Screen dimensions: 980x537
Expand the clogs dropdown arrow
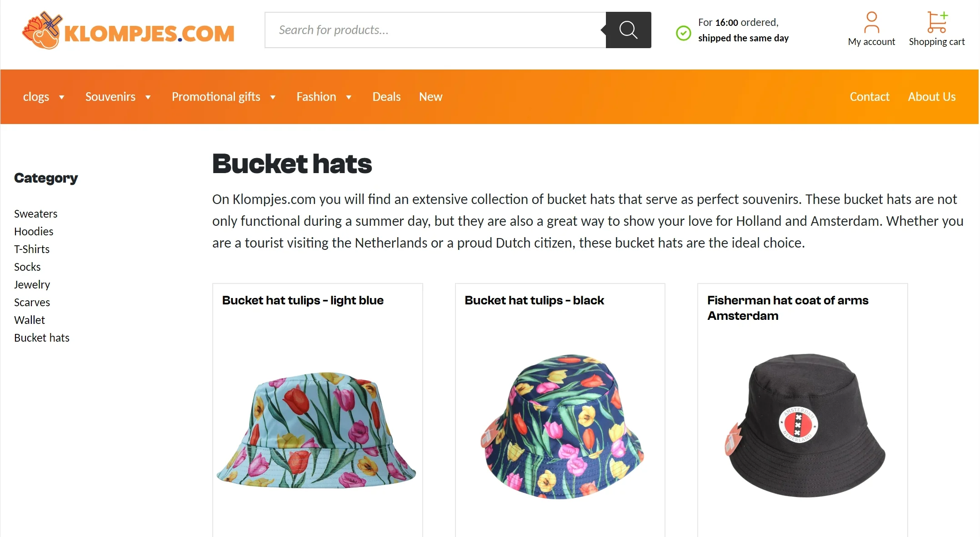[x=62, y=97]
